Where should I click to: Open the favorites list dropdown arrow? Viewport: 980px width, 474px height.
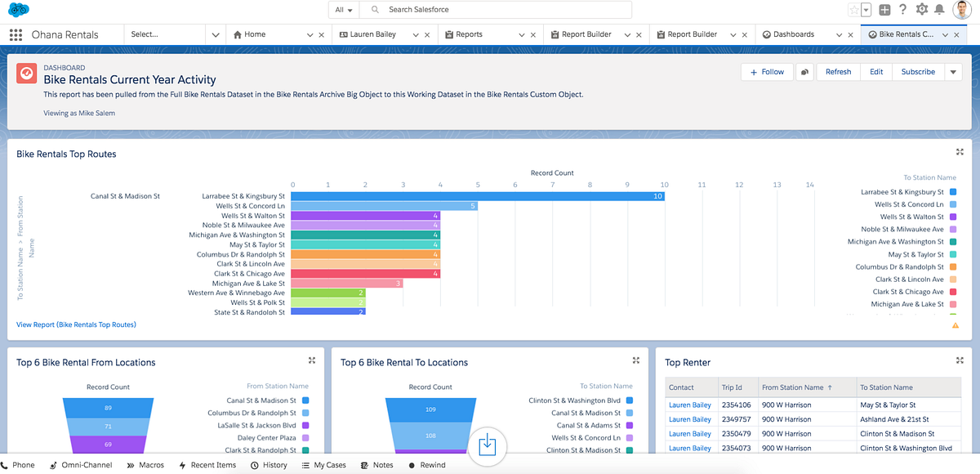coord(866,10)
